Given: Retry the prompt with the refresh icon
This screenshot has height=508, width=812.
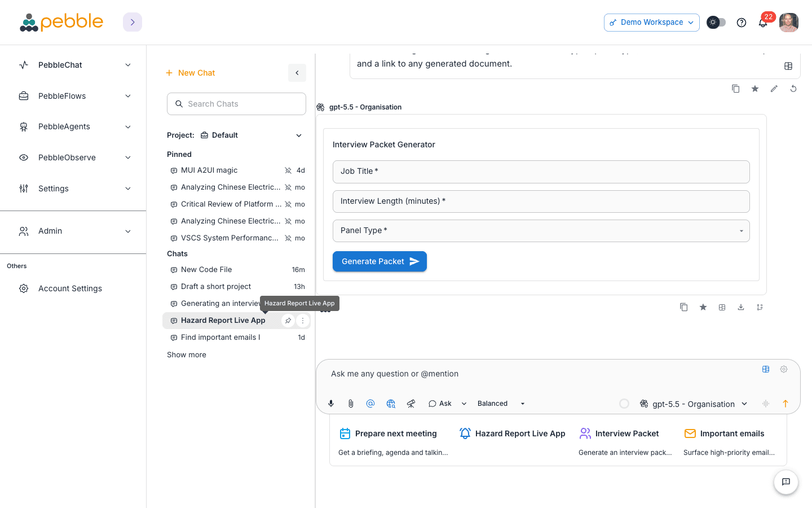Looking at the screenshot, I should click(x=793, y=89).
